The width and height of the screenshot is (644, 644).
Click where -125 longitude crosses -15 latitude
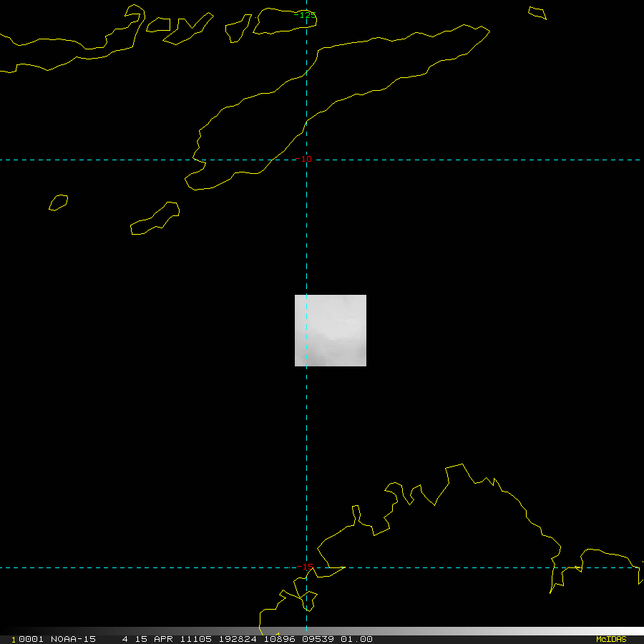(306, 567)
